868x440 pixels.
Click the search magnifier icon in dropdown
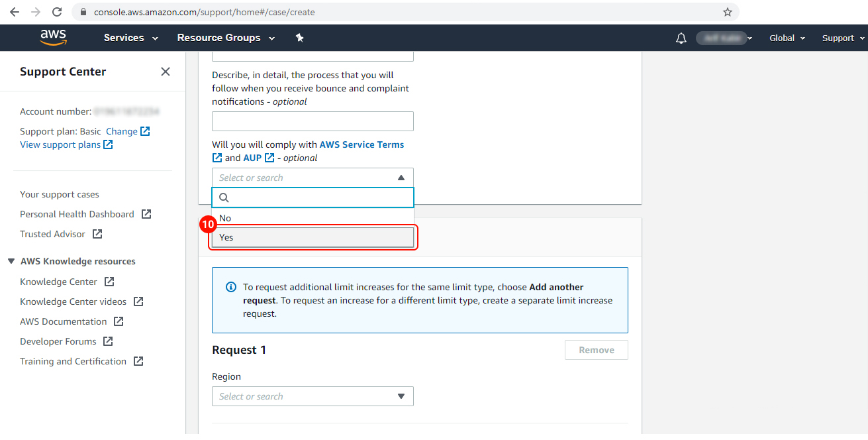pyautogui.click(x=224, y=197)
